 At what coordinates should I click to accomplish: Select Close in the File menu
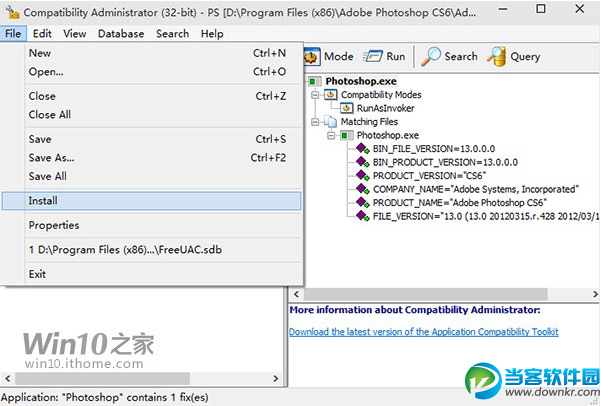151,96
